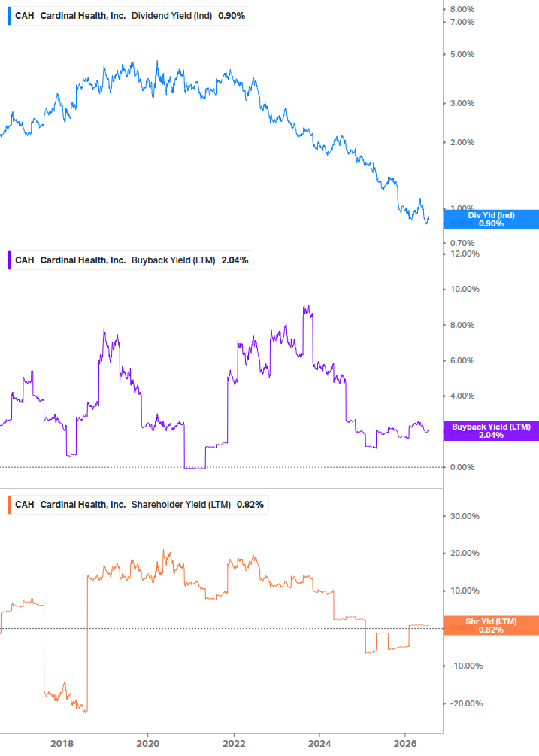Click the 2.00% tick on dividend axis
This screenshot has width=539, height=756.
[x=462, y=142]
